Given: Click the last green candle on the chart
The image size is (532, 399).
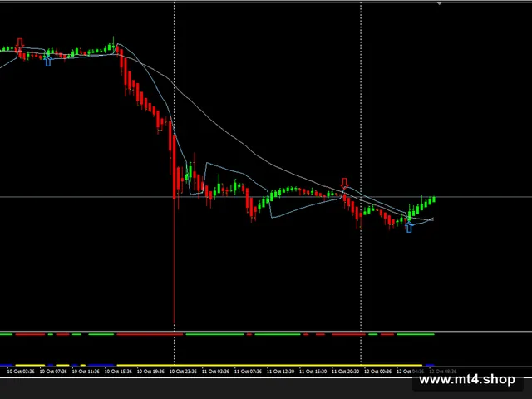Looking at the screenshot, I should (434, 199).
